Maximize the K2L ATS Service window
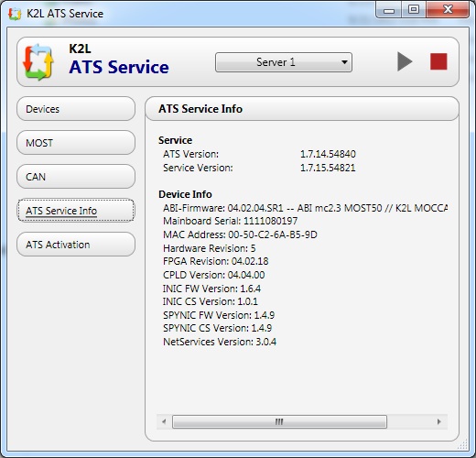This screenshot has height=458, width=476. [x=414, y=10]
